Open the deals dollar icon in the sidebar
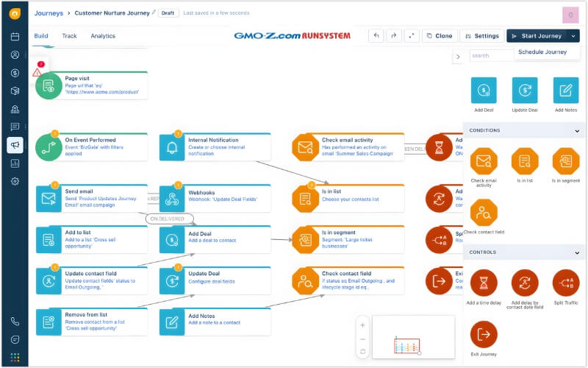Screen dimensions: 588x368 [x=15, y=73]
